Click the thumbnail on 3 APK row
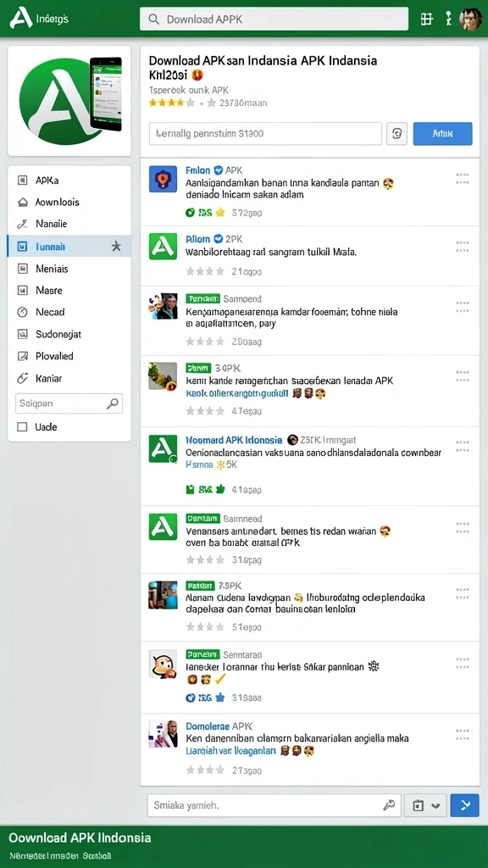The image size is (488, 868). [163, 376]
